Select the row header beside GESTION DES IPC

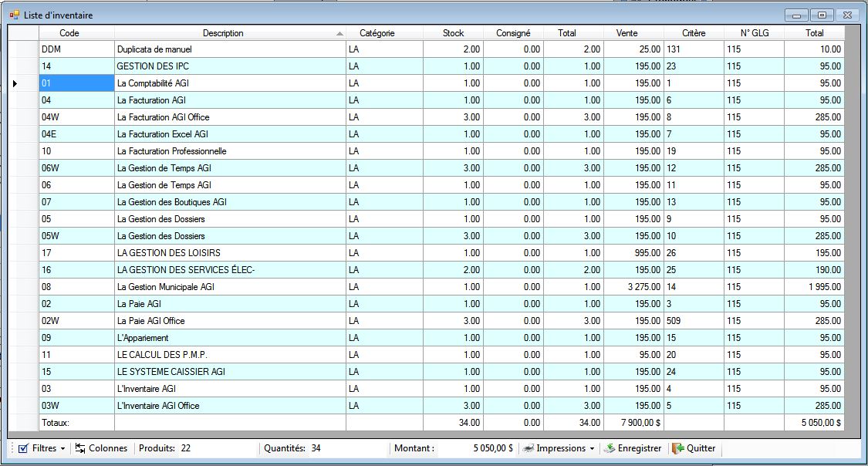tap(23, 66)
